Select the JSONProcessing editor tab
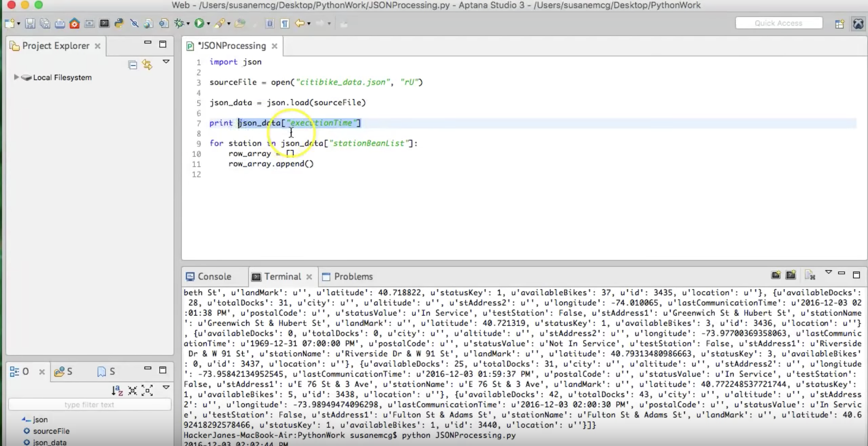 pos(232,46)
